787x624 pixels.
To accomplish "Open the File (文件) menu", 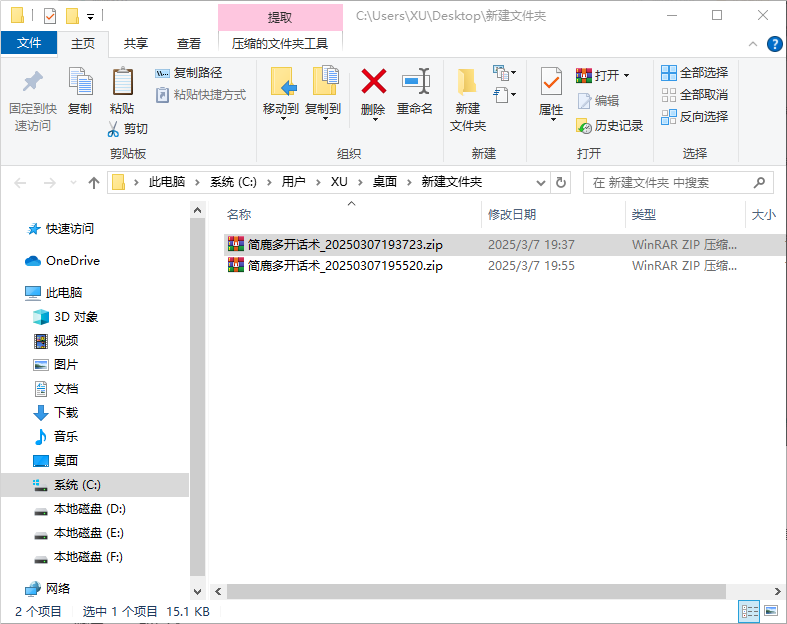I will point(29,43).
